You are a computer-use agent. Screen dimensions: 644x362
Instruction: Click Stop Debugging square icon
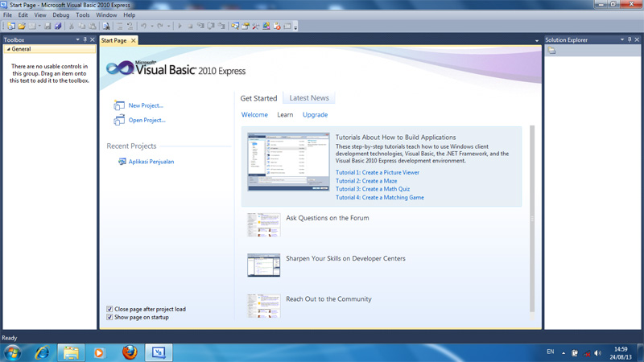190,27
